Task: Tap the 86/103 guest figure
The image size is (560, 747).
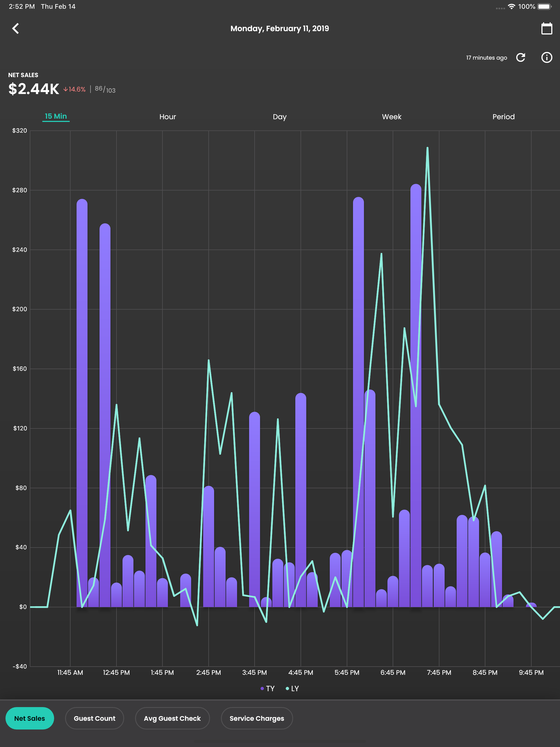Action: tap(105, 89)
